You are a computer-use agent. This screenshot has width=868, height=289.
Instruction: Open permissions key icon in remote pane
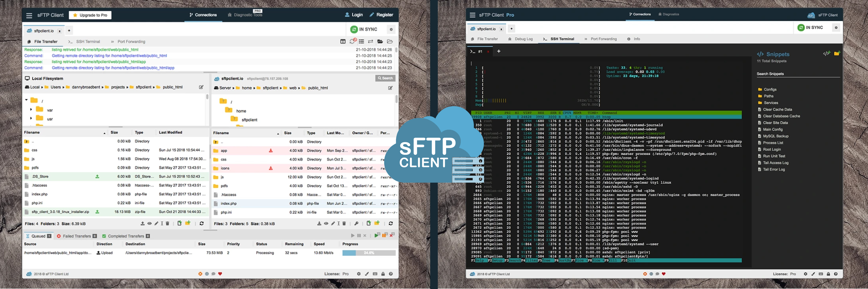pyautogui.click(x=356, y=223)
